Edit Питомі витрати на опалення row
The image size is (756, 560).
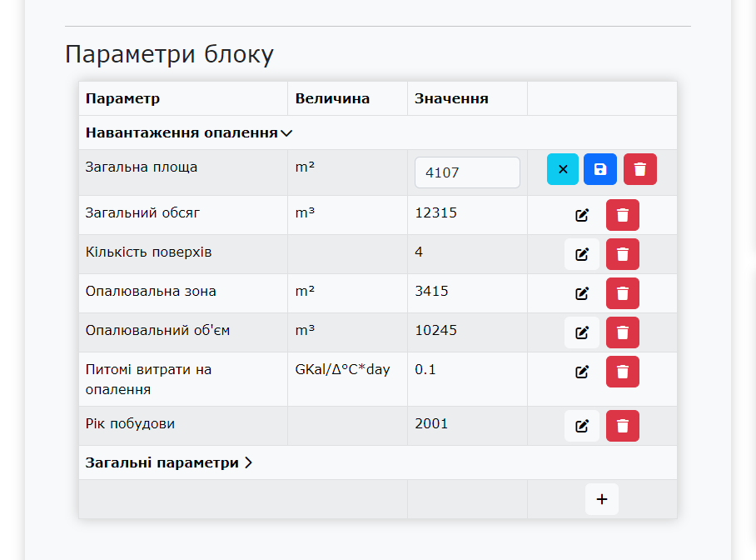(582, 372)
